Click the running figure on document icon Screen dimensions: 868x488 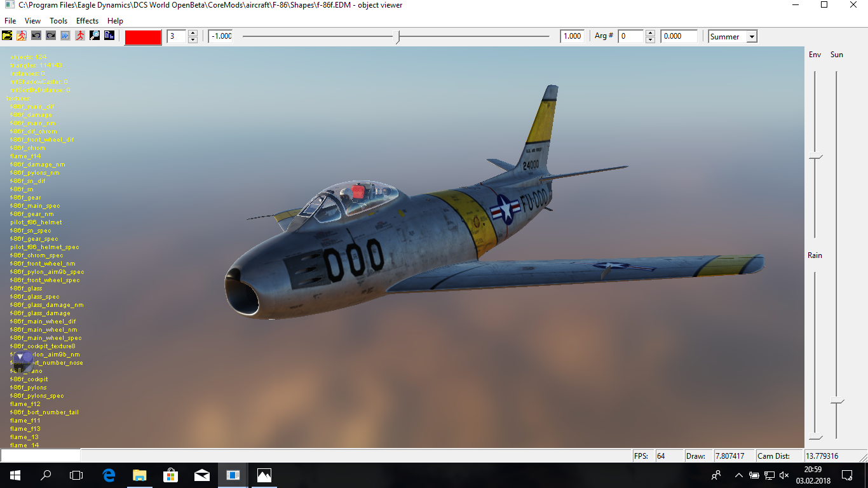coord(22,36)
